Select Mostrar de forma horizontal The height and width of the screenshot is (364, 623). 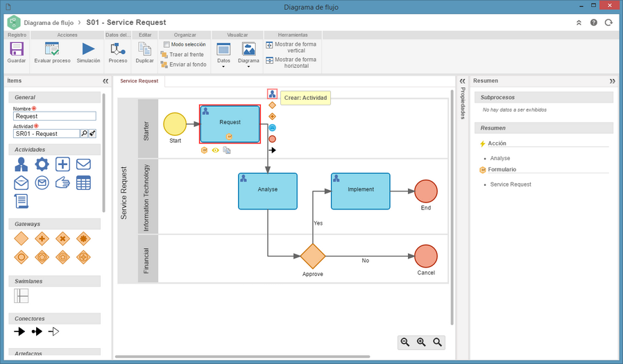(x=291, y=62)
